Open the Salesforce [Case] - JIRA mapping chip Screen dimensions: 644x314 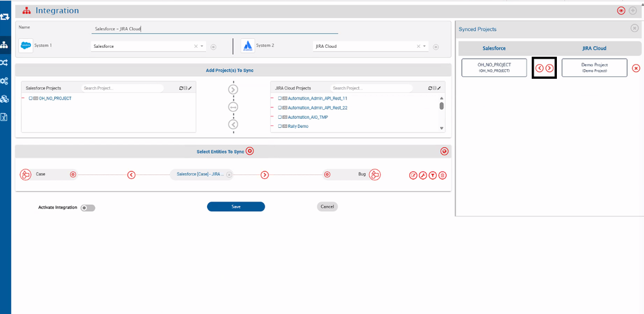(200, 174)
